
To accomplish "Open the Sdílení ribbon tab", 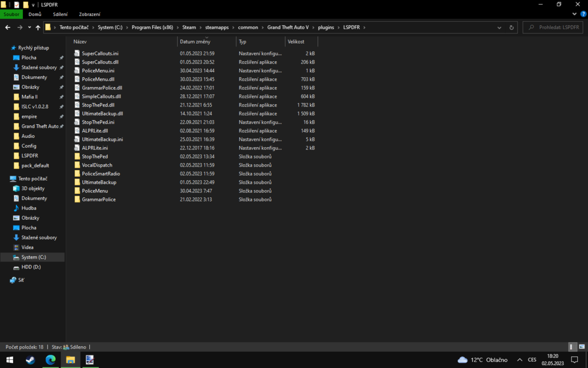I will pyautogui.click(x=61, y=14).
